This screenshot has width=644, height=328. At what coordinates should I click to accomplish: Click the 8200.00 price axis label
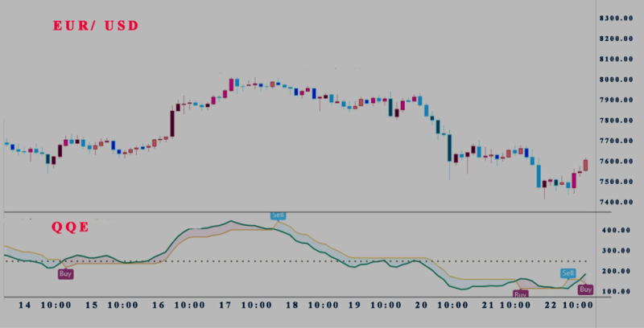616,39
